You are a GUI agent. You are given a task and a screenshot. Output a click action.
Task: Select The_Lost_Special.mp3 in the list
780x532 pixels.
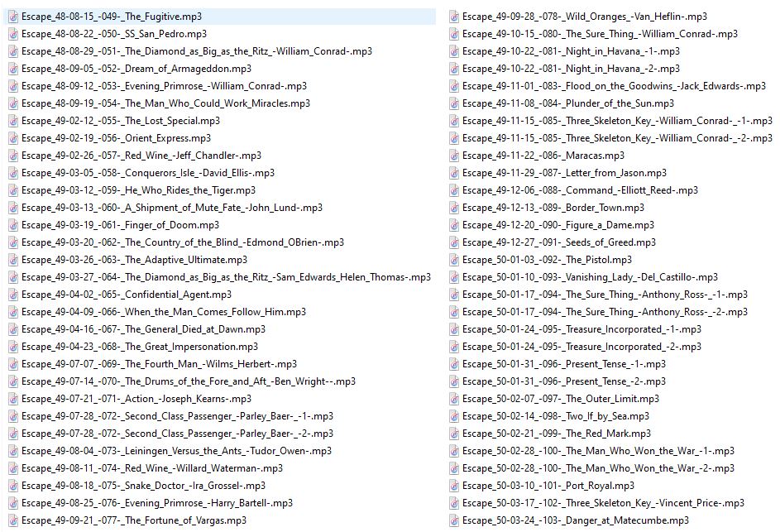(121, 121)
